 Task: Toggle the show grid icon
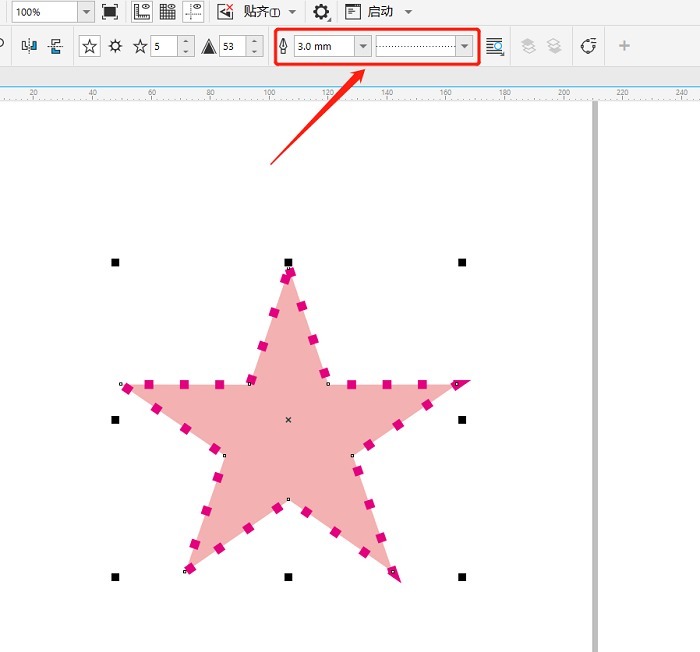[x=167, y=12]
